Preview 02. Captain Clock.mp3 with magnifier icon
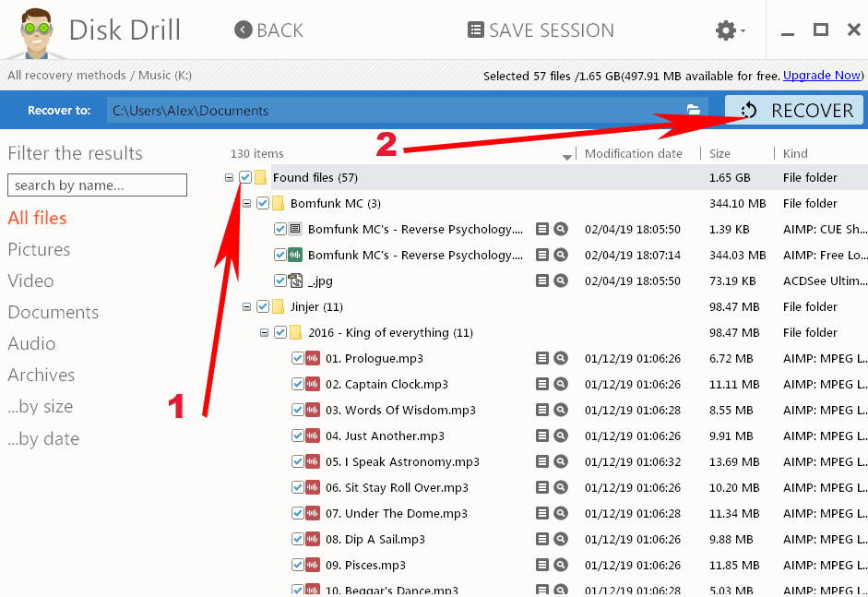Image resolution: width=868 pixels, height=597 pixels. coord(561,384)
